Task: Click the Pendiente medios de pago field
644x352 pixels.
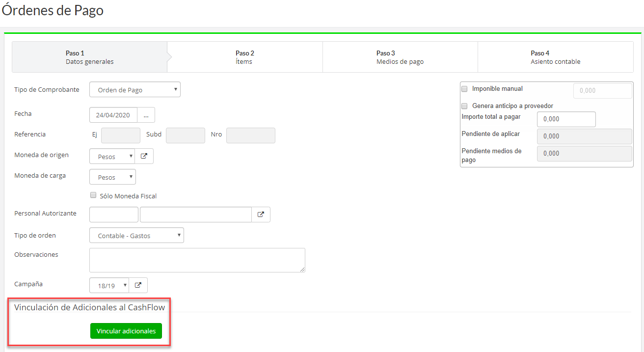Action: coord(585,154)
